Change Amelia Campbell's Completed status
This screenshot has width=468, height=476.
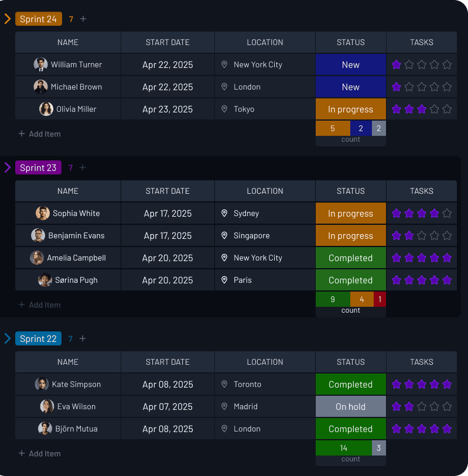tap(351, 258)
